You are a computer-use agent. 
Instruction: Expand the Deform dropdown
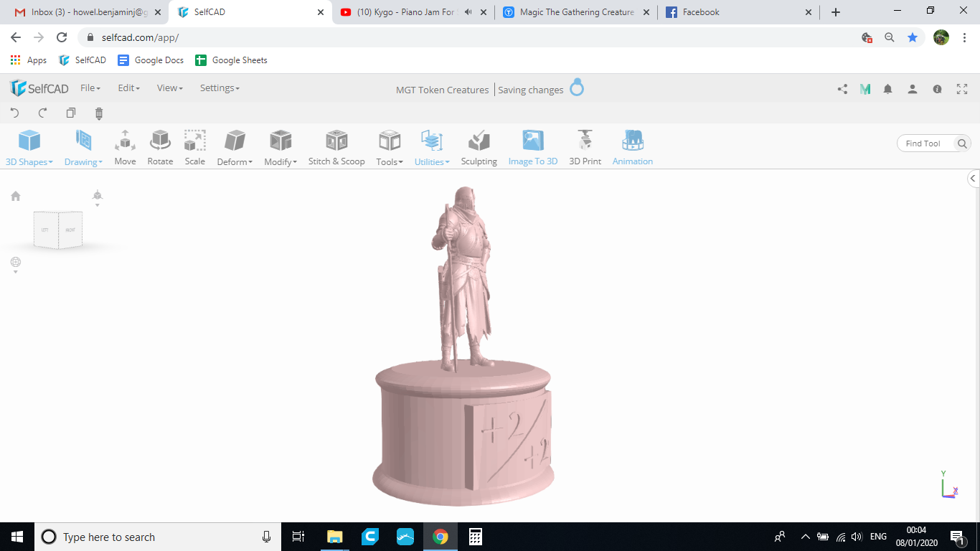[235, 148]
